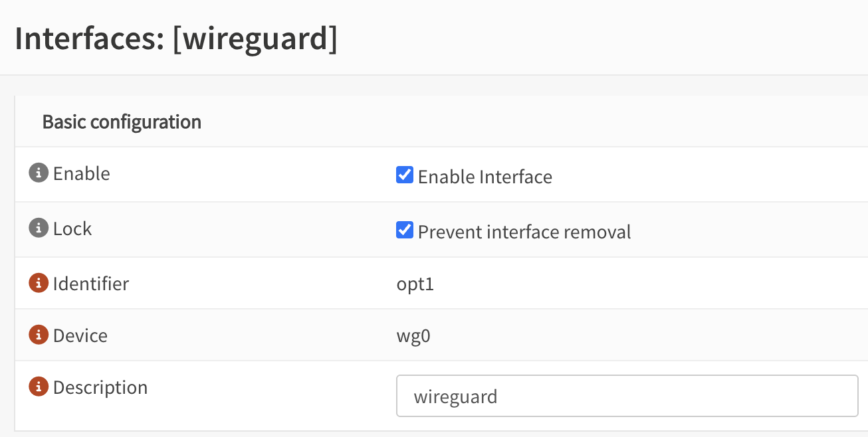Click the "Enable" row label
Screen dimensions: 868x437
coord(81,174)
